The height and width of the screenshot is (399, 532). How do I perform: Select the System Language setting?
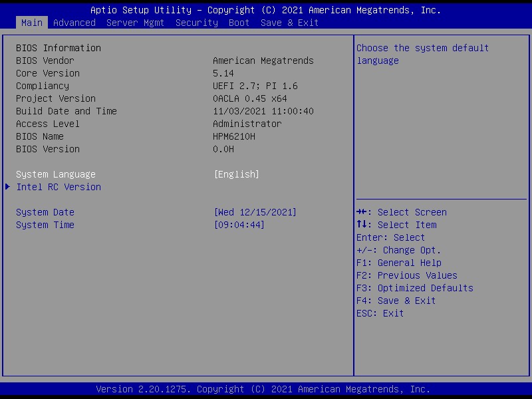[x=56, y=174]
